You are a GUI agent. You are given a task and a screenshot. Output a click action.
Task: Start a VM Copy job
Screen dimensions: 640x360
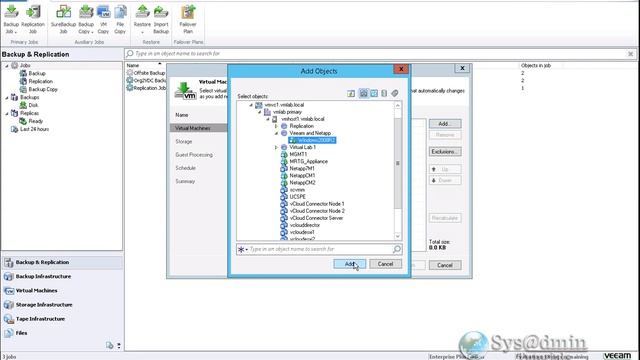(103, 20)
